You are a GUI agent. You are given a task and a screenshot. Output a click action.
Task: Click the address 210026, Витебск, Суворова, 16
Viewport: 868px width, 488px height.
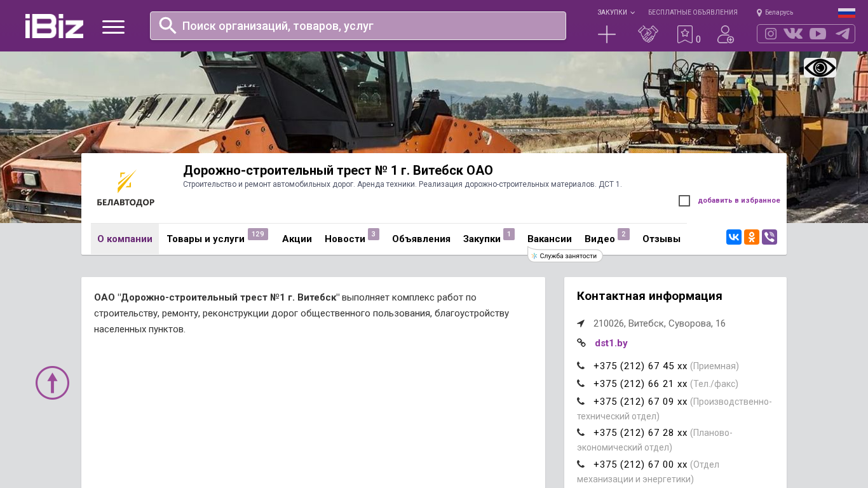coord(660,323)
